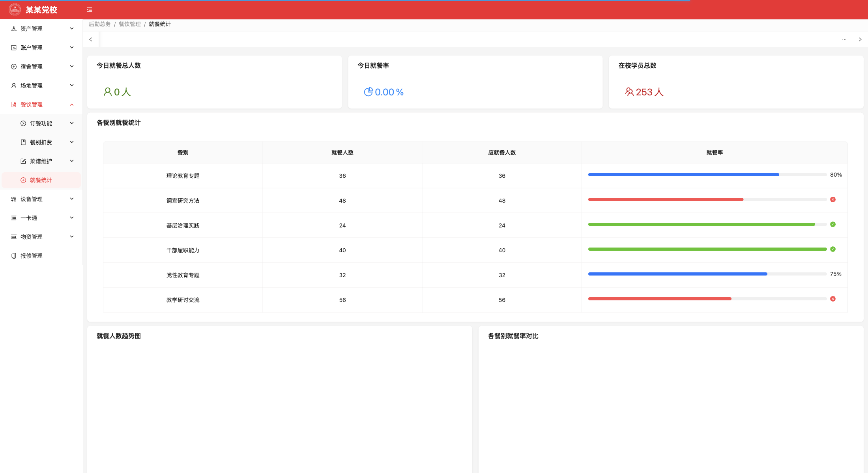Open the 报修管理 menu item

point(41,256)
